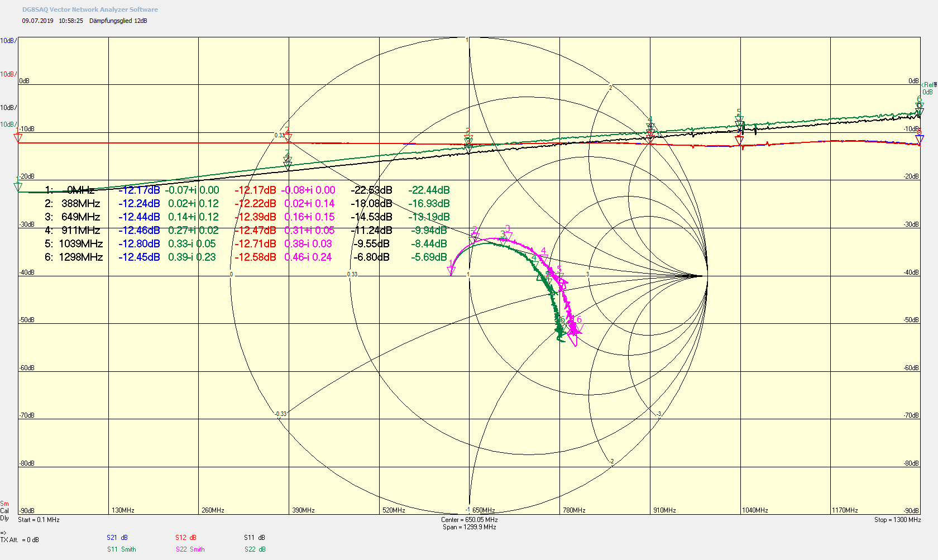The height and width of the screenshot is (560, 938).
Task: Click the 130MHz frequency axis label
Action: coord(123,510)
